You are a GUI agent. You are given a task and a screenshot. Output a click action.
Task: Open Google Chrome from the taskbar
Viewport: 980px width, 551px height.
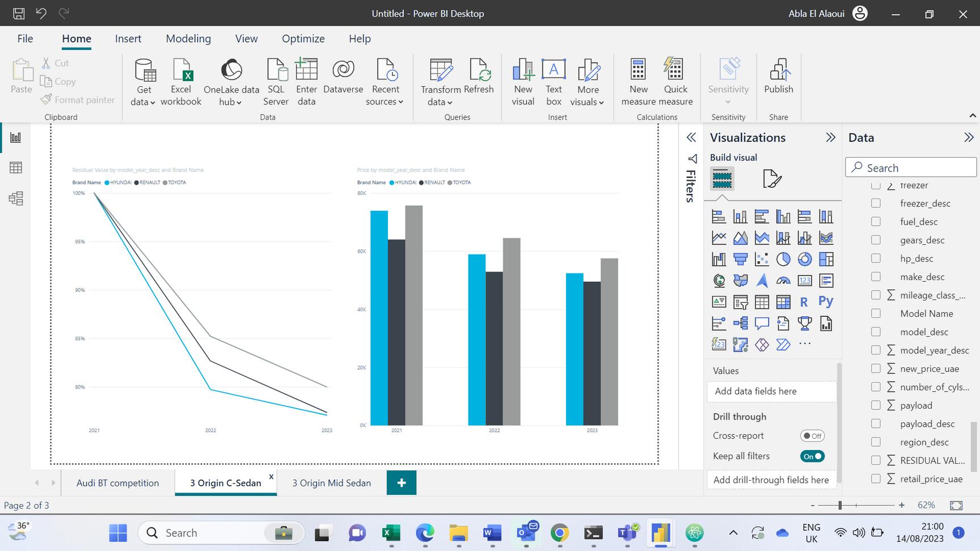coord(560,533)
